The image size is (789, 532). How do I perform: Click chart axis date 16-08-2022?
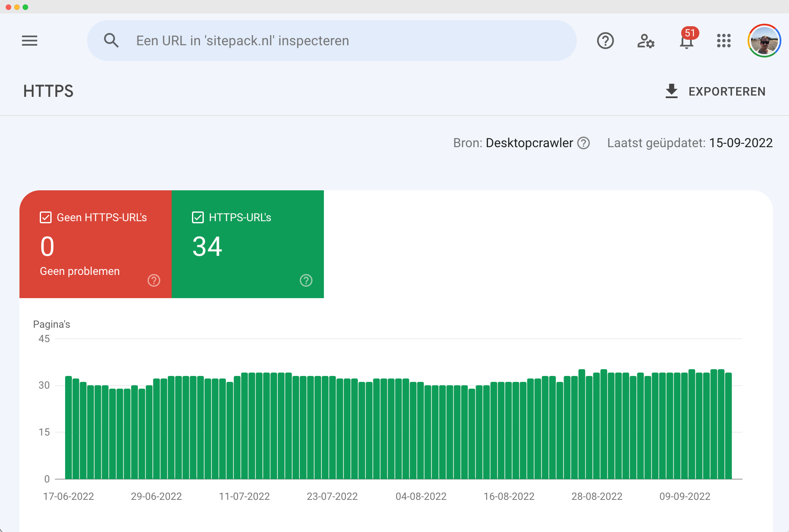pyautogui.click(x=509, y=496)
